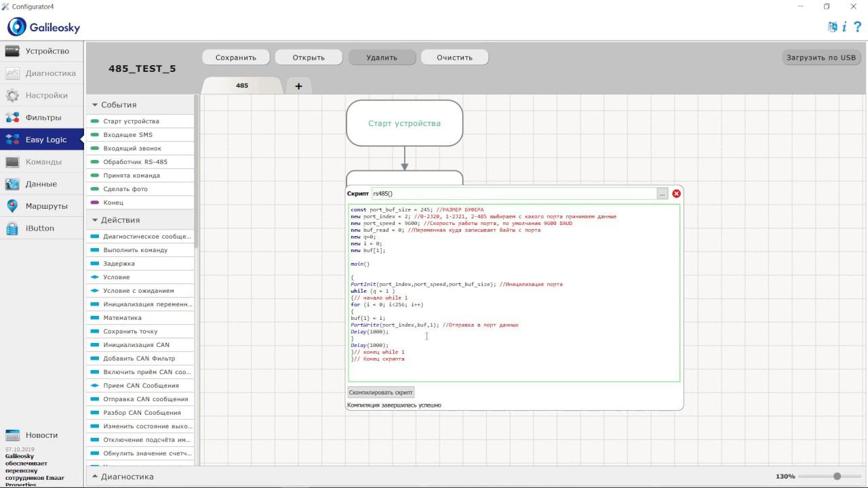Click inside the script code editor
868x488 pixels.
(x=514, y=293)
